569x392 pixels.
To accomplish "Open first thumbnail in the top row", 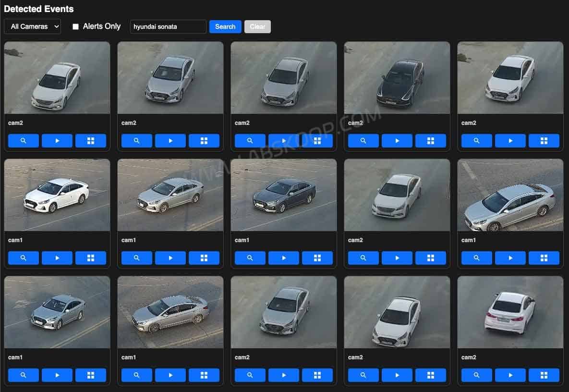I will 57,78.
